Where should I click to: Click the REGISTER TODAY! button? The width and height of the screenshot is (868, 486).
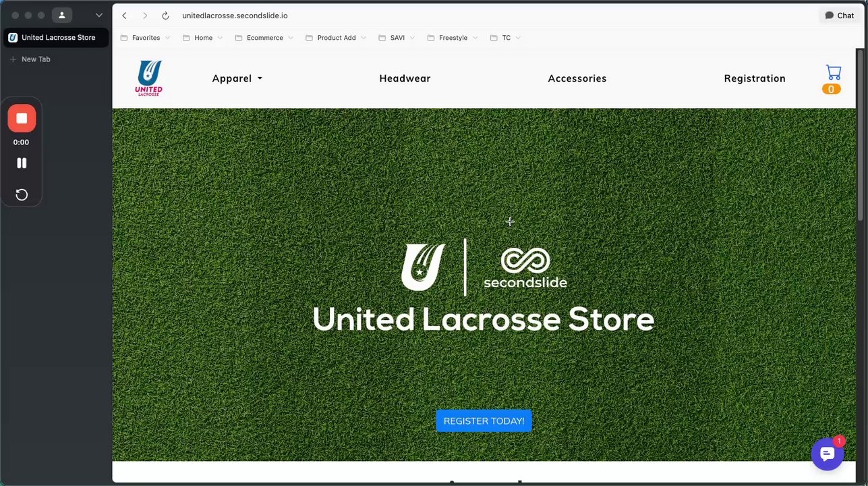click(484, 421)
